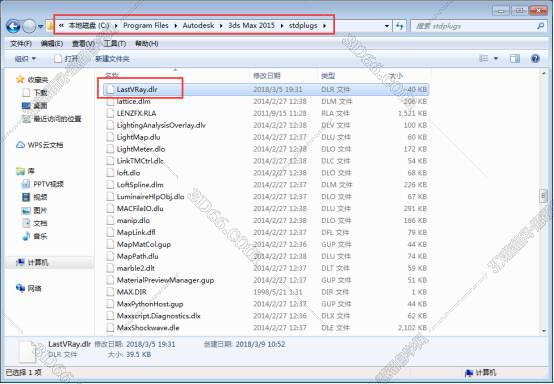554x384 pixels.
Task: Click Program Files in the address path
Action: [x=145, y=25]
